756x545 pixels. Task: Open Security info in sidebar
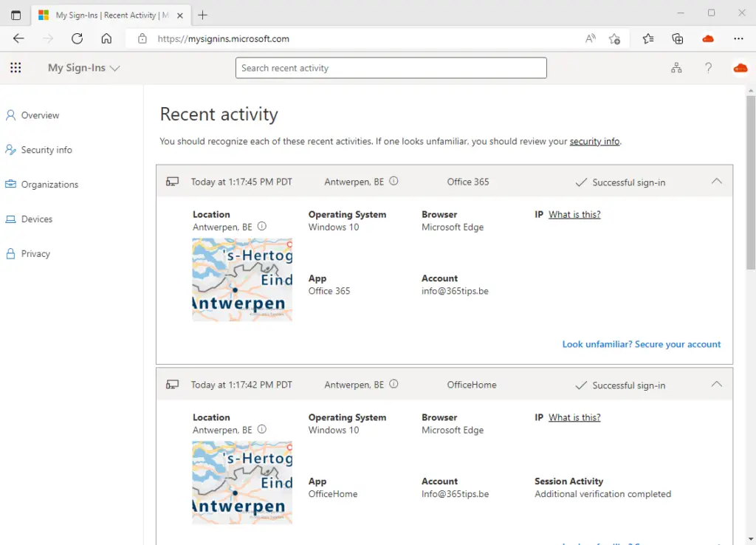pyautogui.click(x=38, y=150)
